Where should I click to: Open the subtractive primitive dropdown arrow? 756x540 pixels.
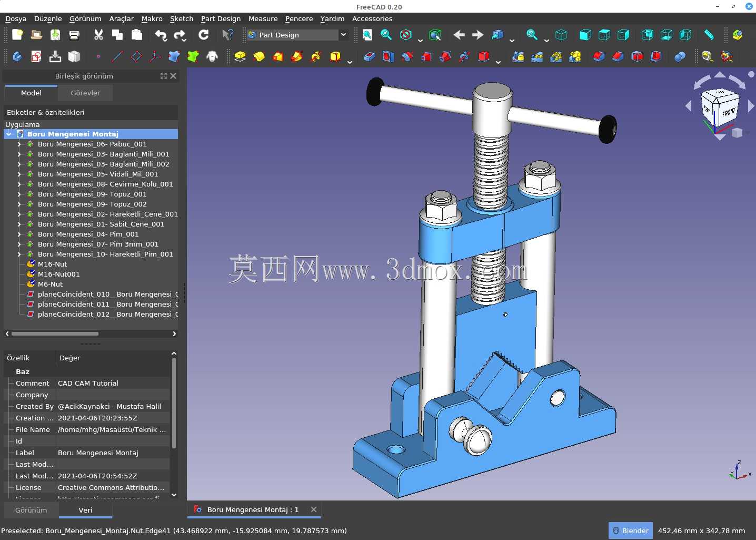click(498, 62)
